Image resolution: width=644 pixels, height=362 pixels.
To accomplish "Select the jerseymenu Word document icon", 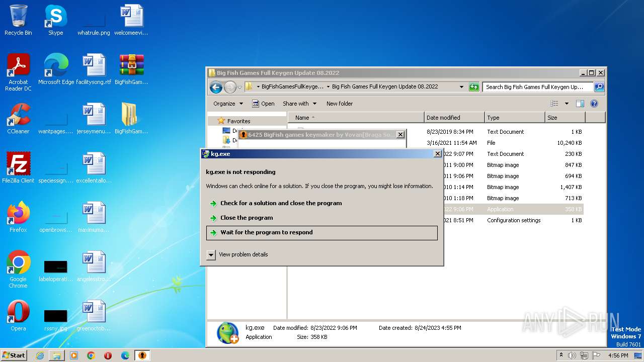I will coord(94,119).
